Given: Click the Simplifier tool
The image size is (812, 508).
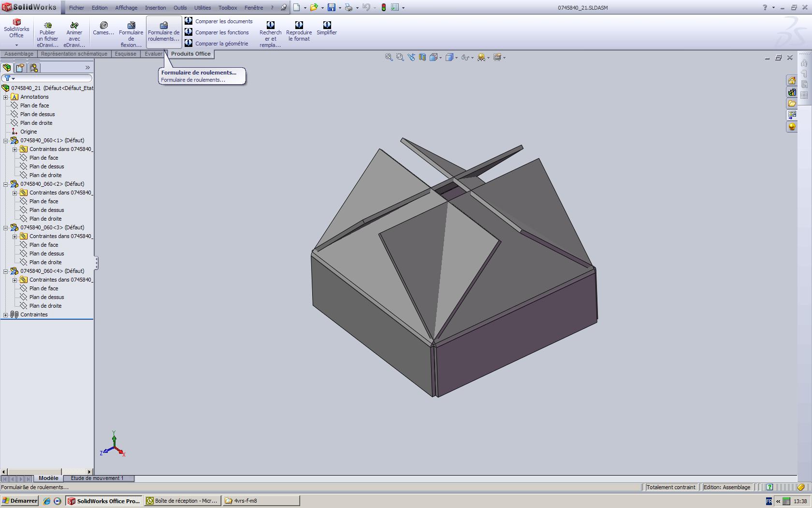Looking at the screenshot, I should 327,29.
